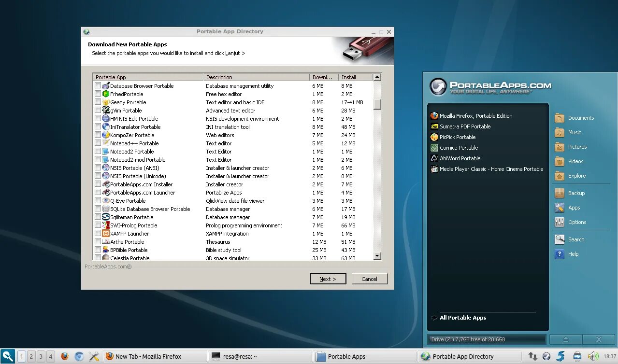Select the BPBible Portable row text

pyautogui.click(x=129, y=250)
